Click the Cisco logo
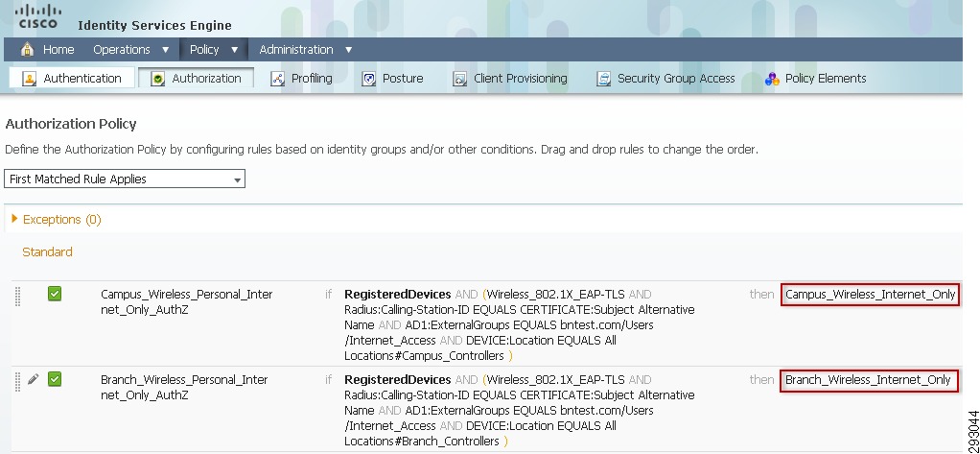980x454 pixels. click(38, 16)
